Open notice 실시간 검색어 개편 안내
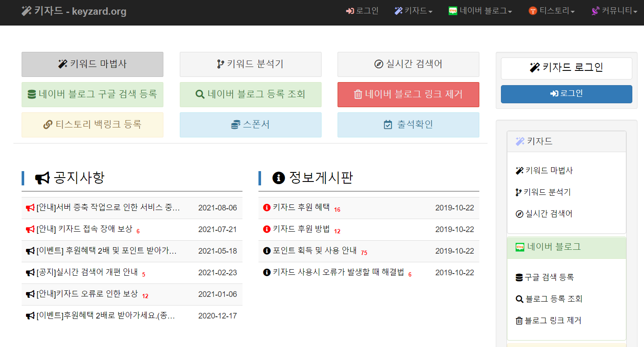 [x=87, y=273]
